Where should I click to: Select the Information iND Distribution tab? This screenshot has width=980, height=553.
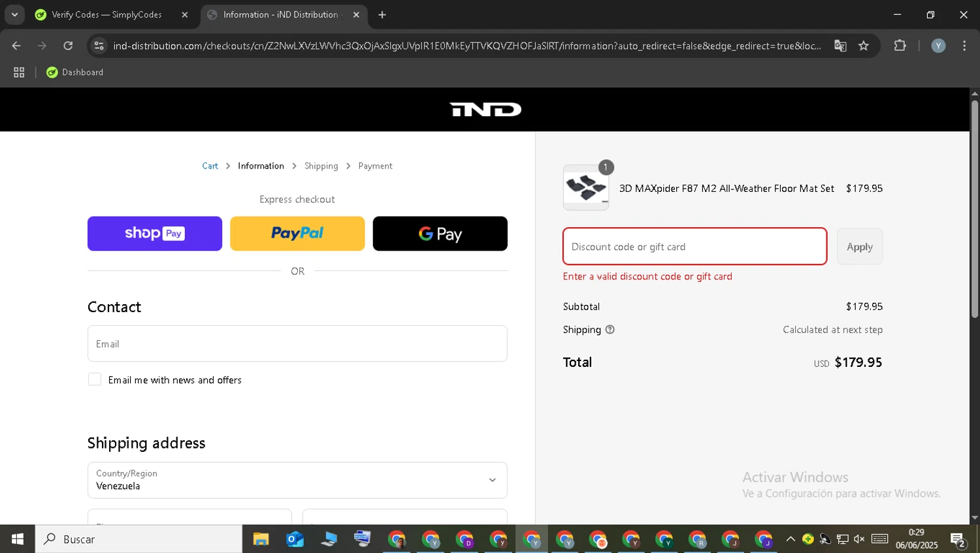[x=284, y=14]
